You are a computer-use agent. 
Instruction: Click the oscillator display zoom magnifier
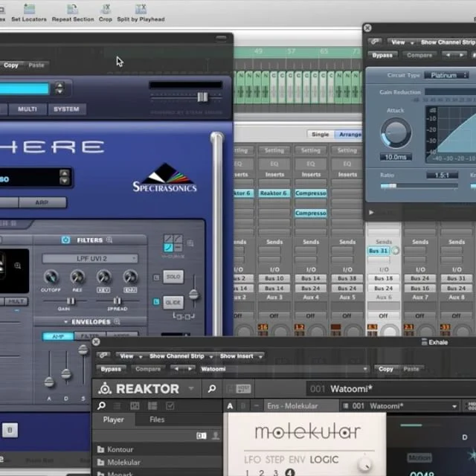18,266
